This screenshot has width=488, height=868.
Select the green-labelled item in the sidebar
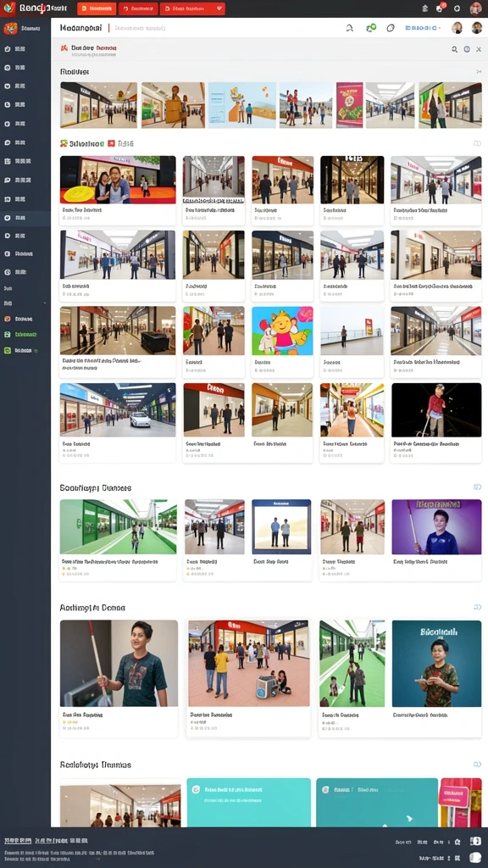point(25,334)
